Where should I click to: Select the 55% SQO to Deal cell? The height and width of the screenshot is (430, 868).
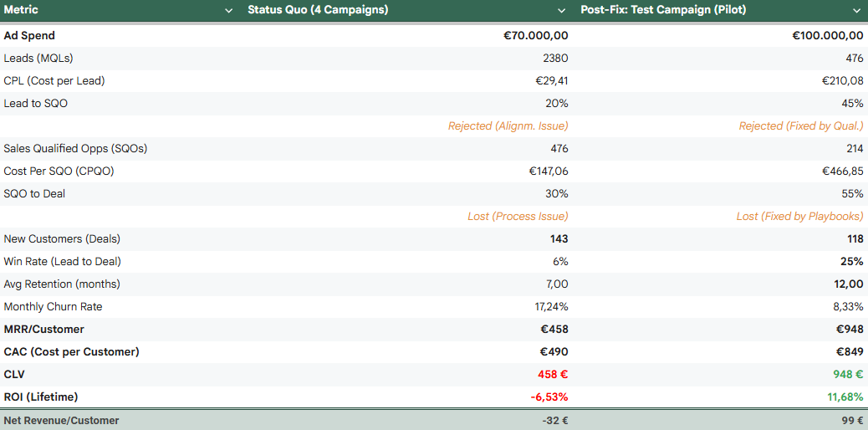[x=852, y=194]
